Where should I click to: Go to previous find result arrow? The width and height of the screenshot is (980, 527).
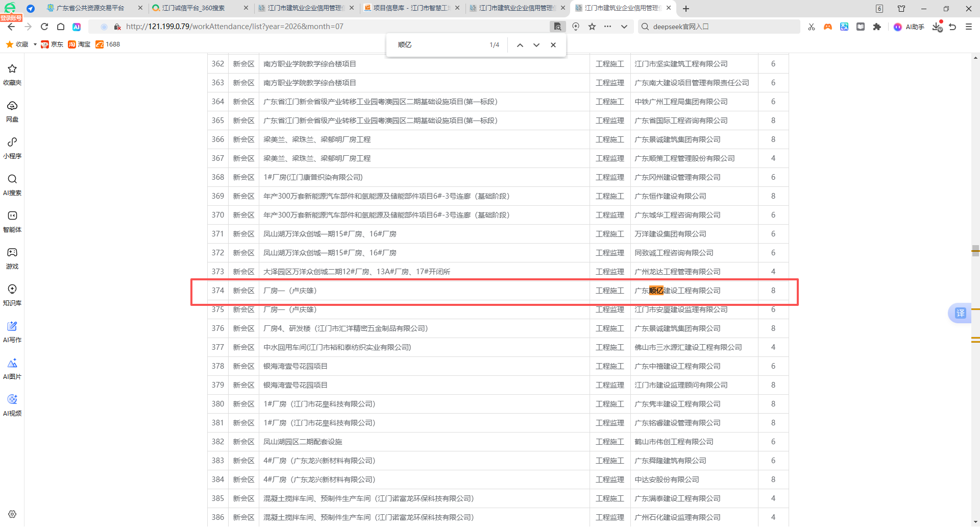(520, 45)
